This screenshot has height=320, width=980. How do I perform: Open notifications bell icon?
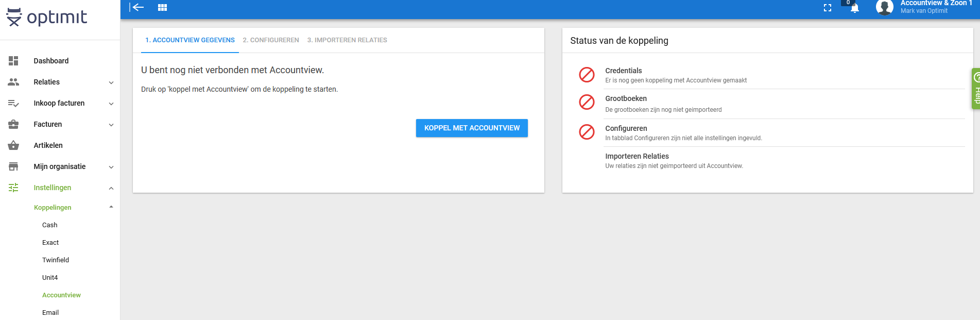click(x=855, y=8)
